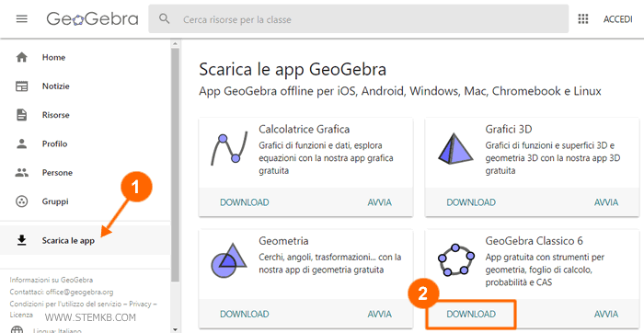Viewport: 644px width, 333px height.
Task: Select Scarica le app menu item
Action: [x=86, y=240]
